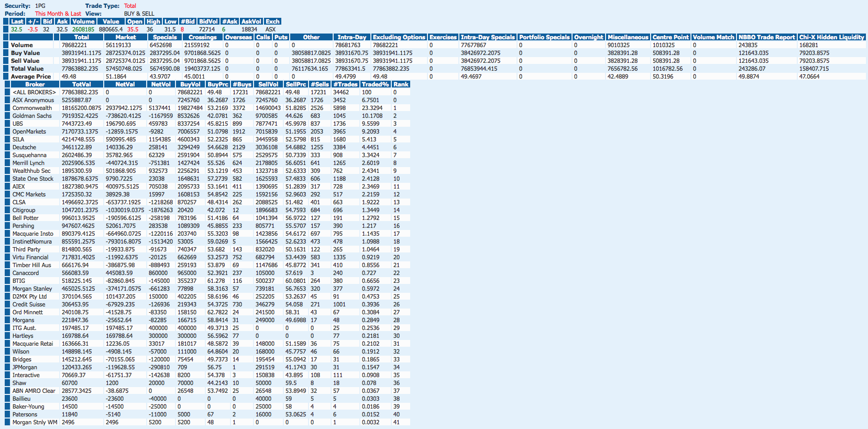Sort brokers by the Broker header
868x429 pixels.
click(x=35, y=84)
